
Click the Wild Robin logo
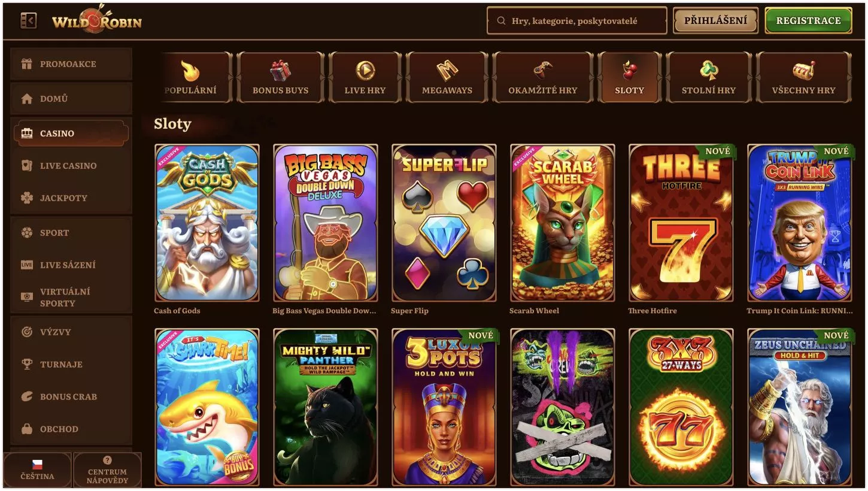coord(97,19)
